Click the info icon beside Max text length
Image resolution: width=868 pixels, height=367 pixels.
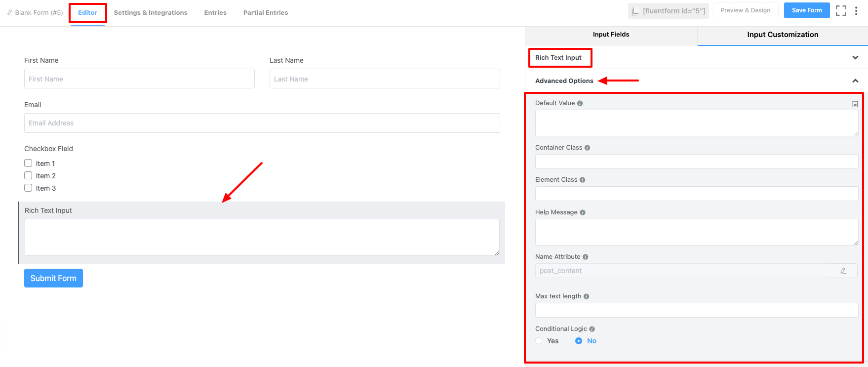tap(586, 296)
